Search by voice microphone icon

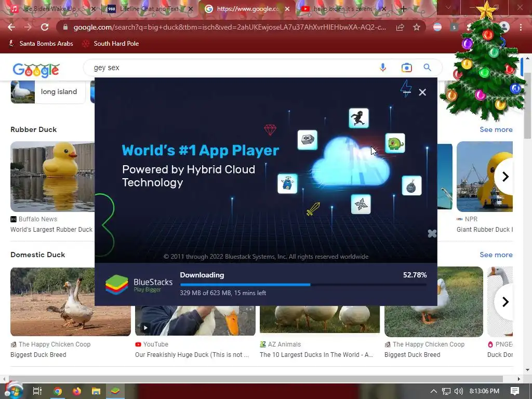coord(383,68)
